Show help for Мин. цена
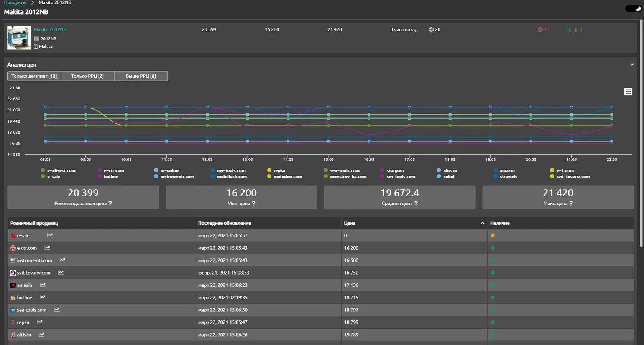This screenshot has height=345, width=644. click(253, 203)
